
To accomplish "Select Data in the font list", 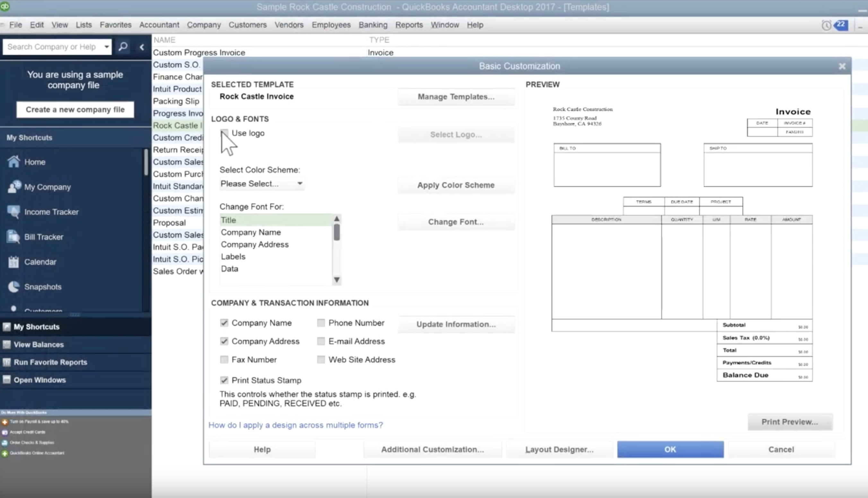I will [230, 268].
